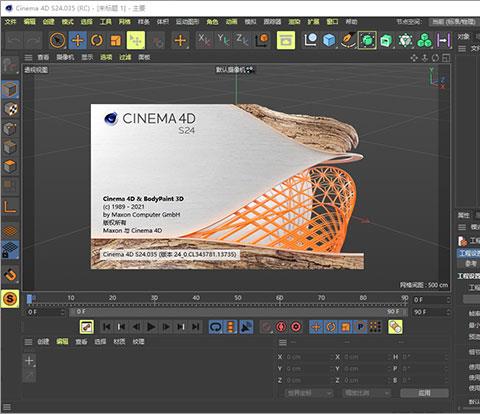
Task: Click the timeline playhead at frame 0
Action: click(30, 299)
